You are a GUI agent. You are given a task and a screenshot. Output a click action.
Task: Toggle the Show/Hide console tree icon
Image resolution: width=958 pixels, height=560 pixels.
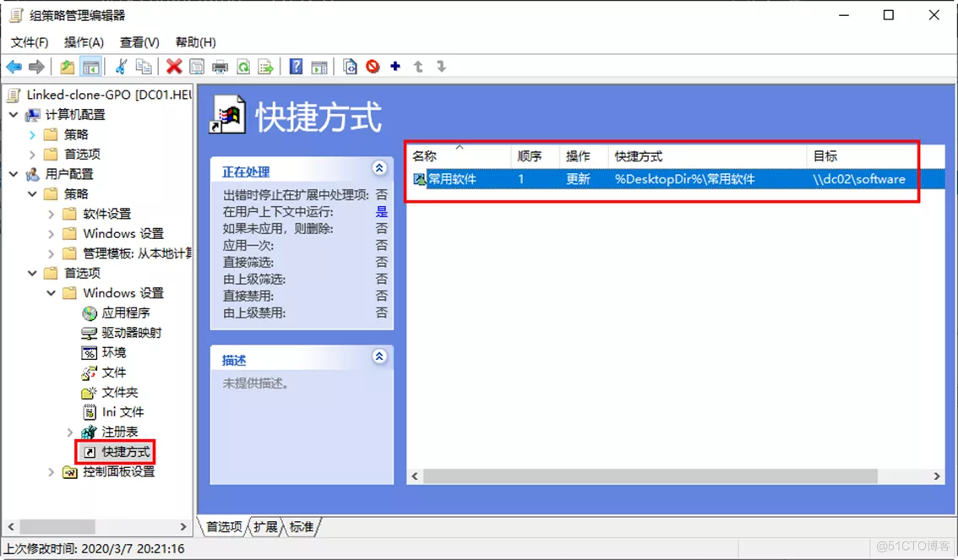click(x=91, y=67)
